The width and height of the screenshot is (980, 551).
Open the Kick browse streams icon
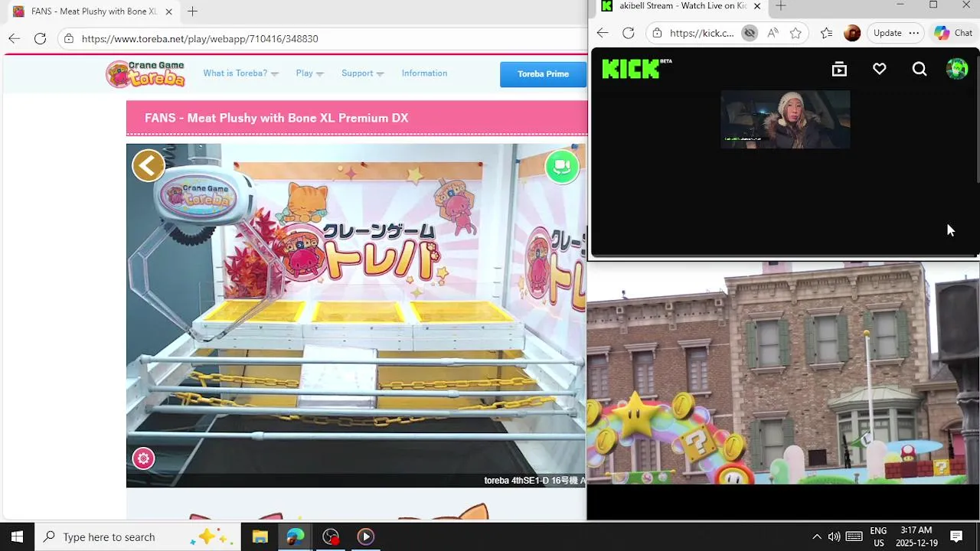[839, 70]
